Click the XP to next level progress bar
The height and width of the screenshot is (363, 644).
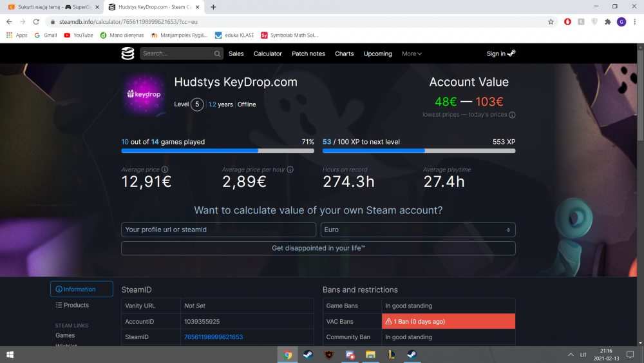point(419,151)
